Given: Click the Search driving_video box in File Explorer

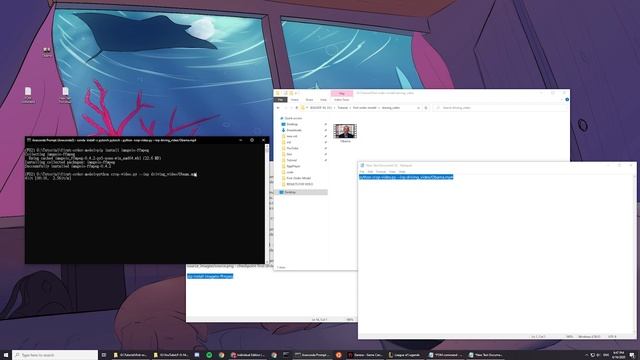Looking at the screenshot, I should (500, 108).
